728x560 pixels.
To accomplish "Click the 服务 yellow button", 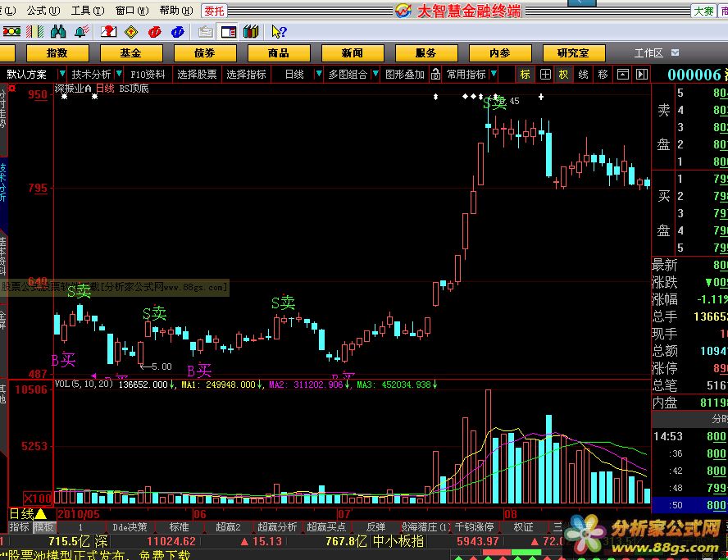I will click(x=426, y=53).
